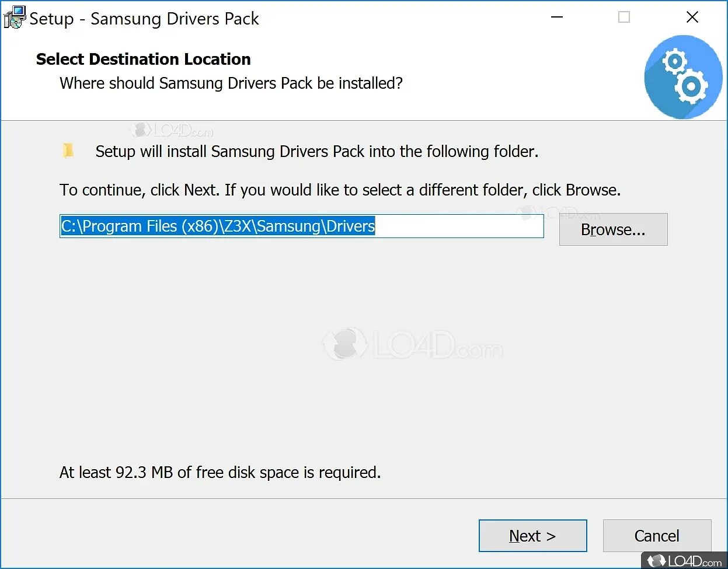Click the faint LO4D.com watermark below header
The width and height of the screenshot is (728, 569).
171,130
